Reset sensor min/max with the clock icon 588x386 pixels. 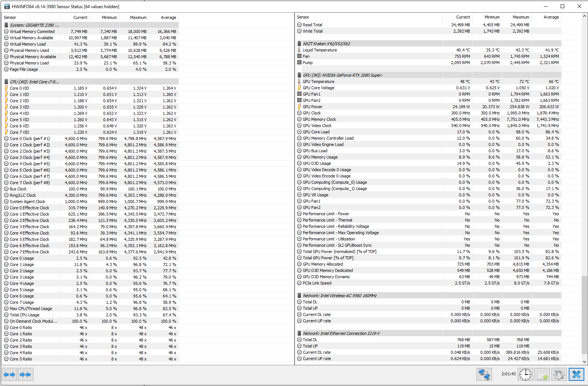(x=525, y=374)
